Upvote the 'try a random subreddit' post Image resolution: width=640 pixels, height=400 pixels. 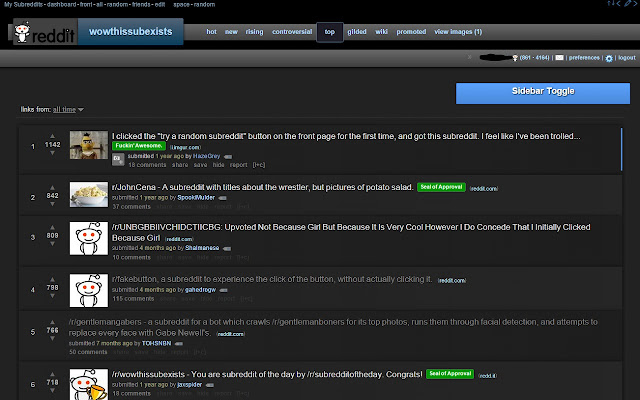[52, 136]
